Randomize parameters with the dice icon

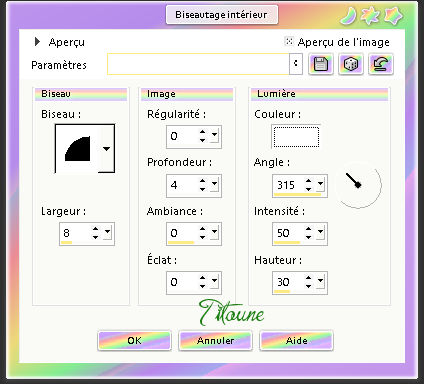(351, 64)
